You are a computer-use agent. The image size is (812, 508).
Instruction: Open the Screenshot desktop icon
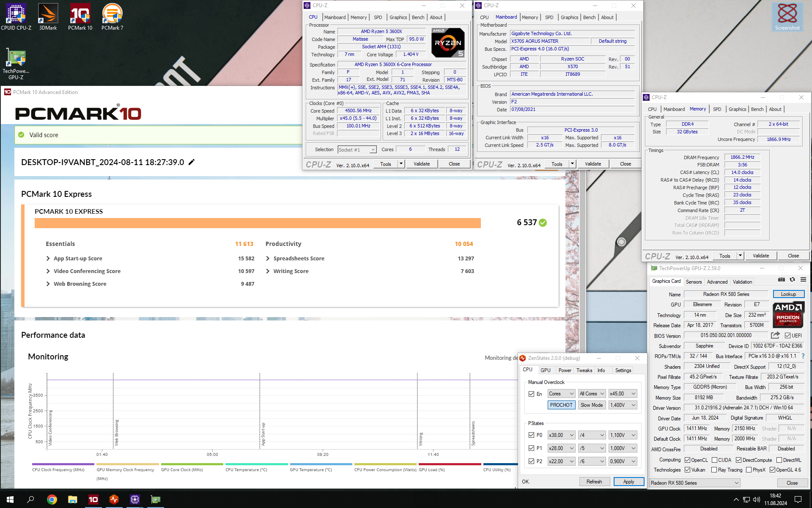click(787, 17)
